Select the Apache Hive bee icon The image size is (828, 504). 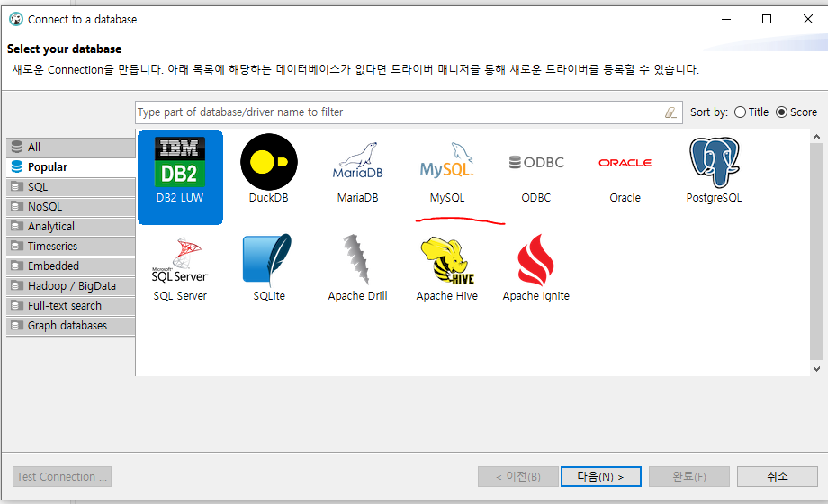(x=446, y=260)
